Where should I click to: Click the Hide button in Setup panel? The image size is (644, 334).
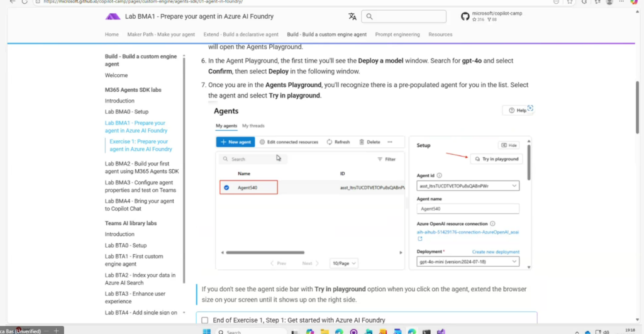click(x=509, y=145)
